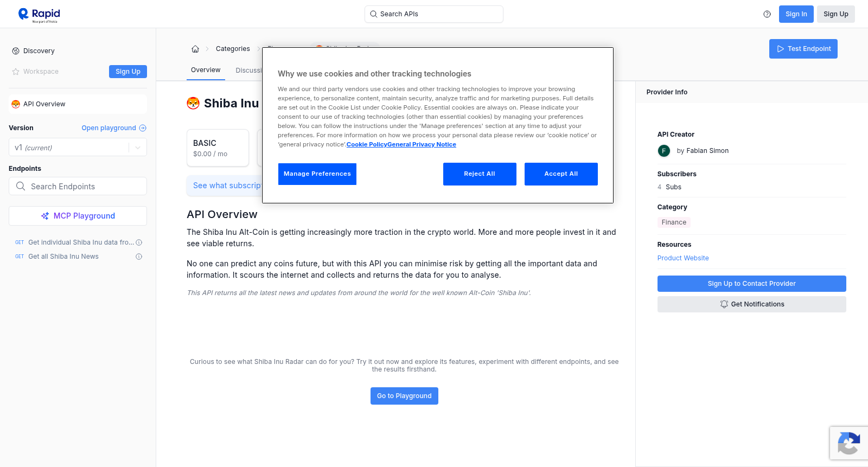Select Discovery in sidebar
Screen dimensions: 868x467
(39, 51)
